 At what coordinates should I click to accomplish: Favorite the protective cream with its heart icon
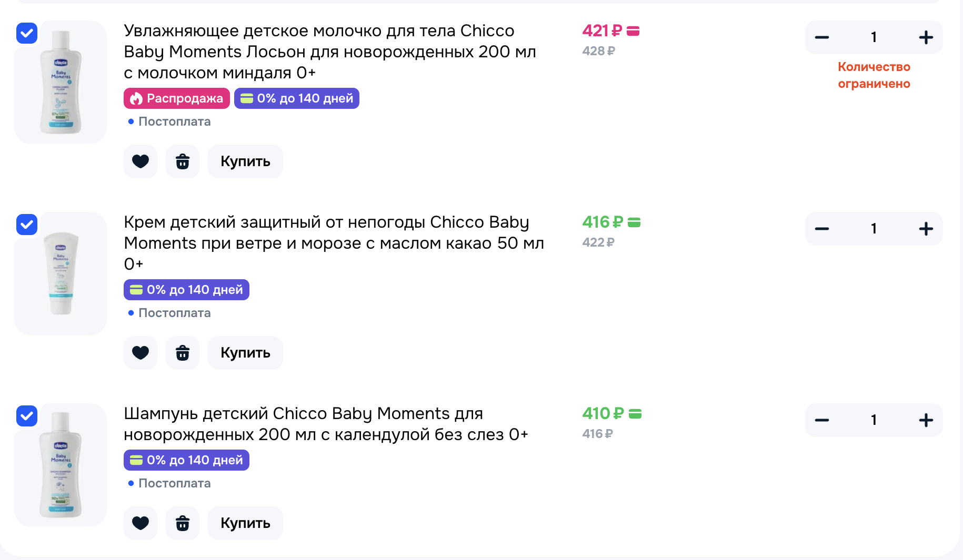point(141,353)
